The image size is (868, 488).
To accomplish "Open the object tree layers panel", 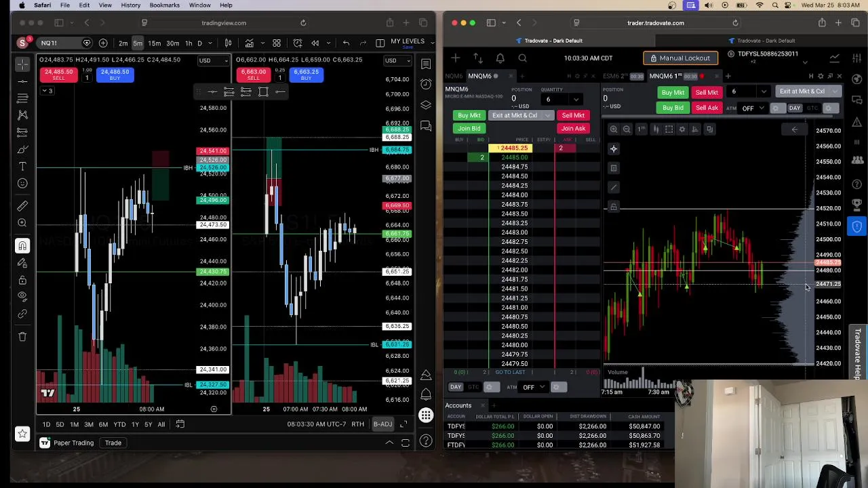I will coord(426,105).
